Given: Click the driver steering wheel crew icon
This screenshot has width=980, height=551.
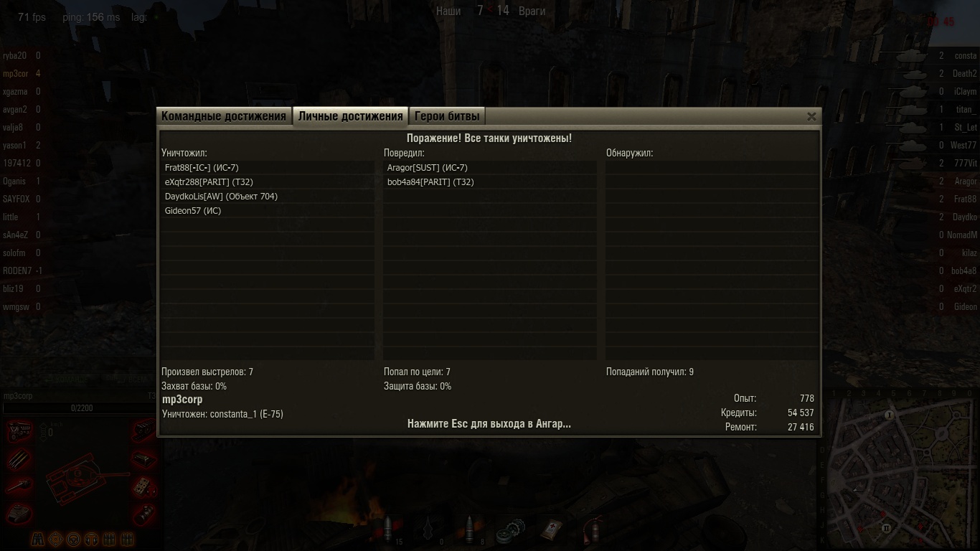Looking at the screenshot, I should point(75,539).
